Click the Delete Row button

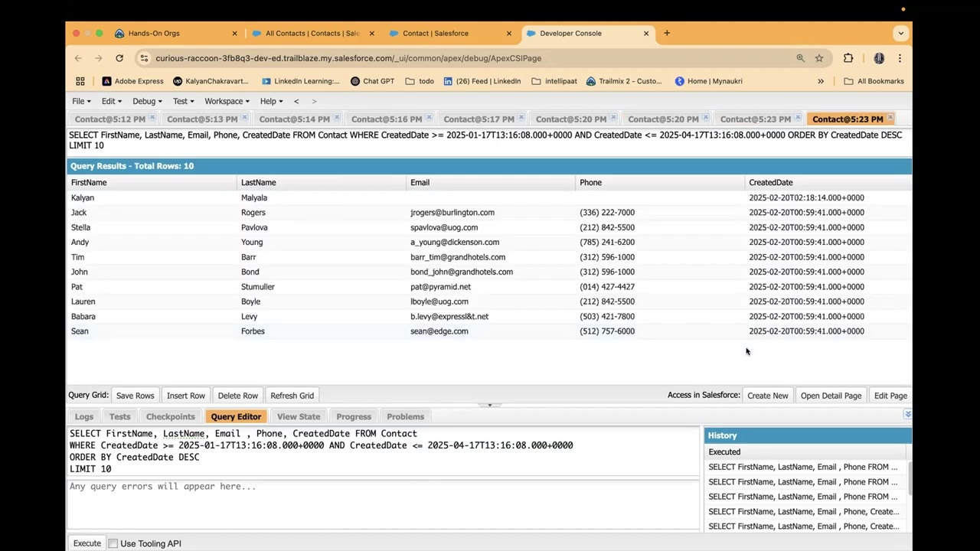pos(238,396)
